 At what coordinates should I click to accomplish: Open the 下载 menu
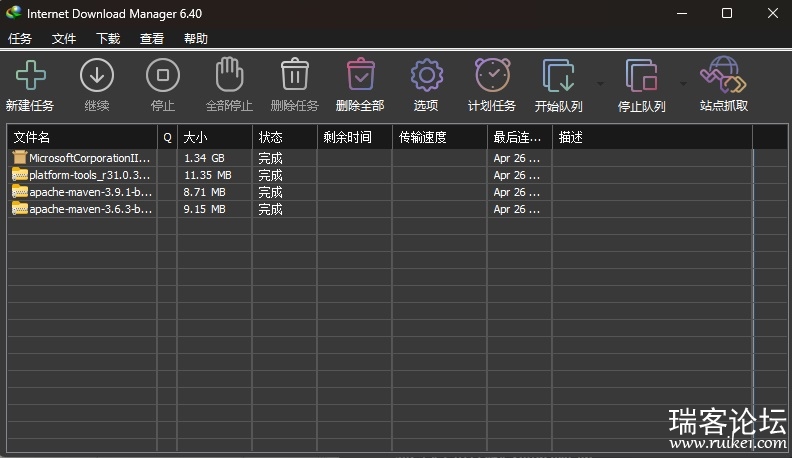pyautogui.click(x=108, y=39)
